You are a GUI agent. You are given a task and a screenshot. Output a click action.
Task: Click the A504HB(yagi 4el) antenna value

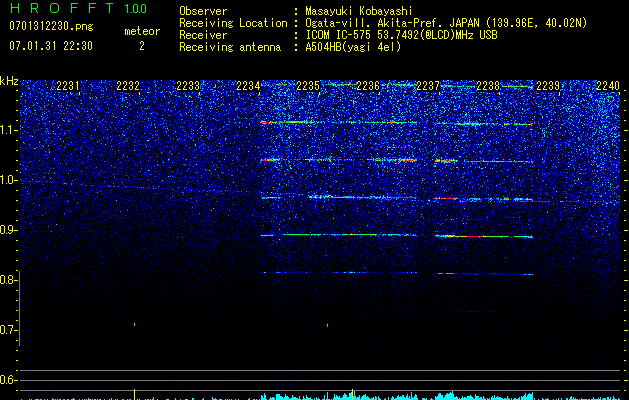[x=353, y=47]
